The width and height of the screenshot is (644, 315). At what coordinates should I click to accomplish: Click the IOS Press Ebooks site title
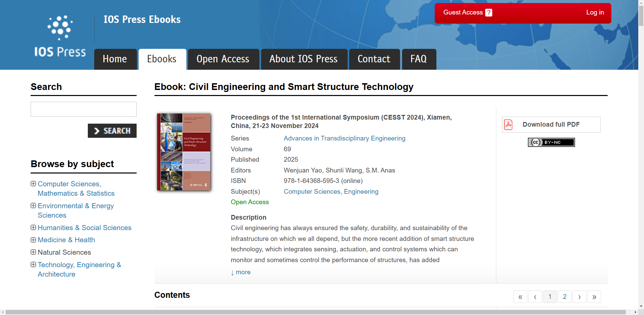142,20
